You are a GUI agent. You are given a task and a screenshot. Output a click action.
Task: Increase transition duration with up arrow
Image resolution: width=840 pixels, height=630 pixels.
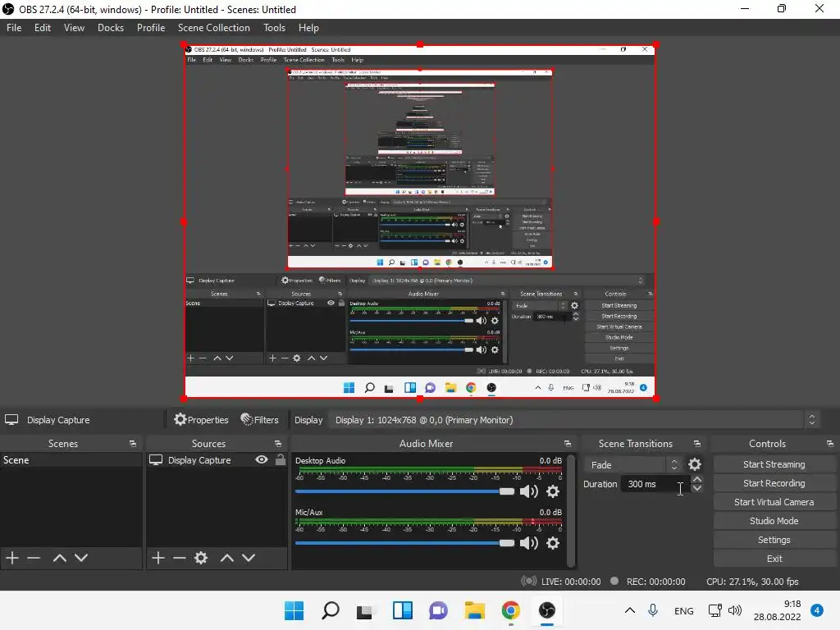[x=697, y=479]
